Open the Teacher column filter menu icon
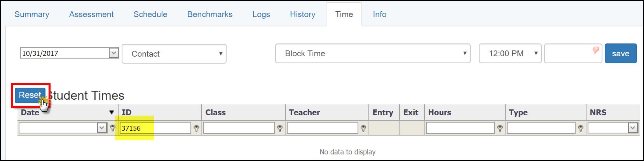Viewport: 644px width, 161px height. click(x=363, y=128)
